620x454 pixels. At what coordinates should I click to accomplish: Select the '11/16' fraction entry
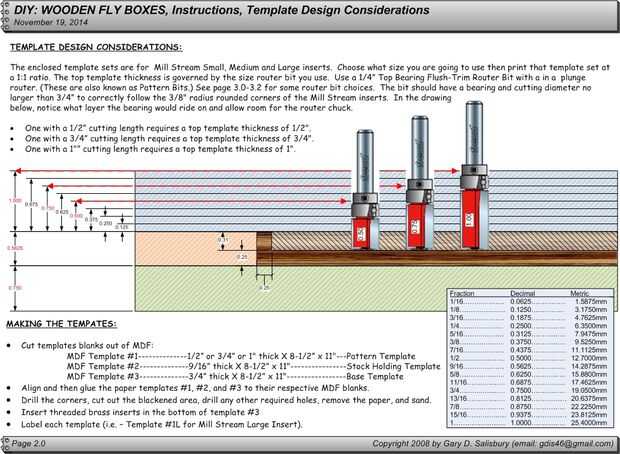(x=458, y=382)
